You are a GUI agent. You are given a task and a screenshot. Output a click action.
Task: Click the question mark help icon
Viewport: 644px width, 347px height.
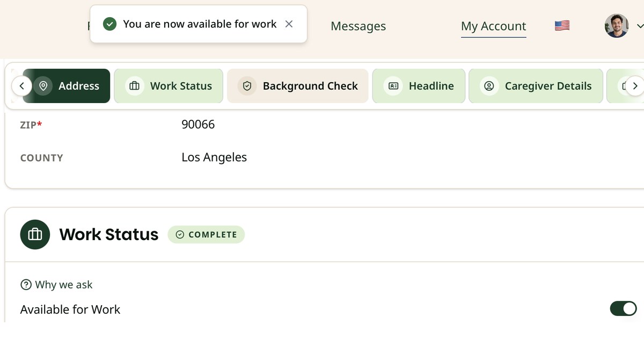[26, 285]
